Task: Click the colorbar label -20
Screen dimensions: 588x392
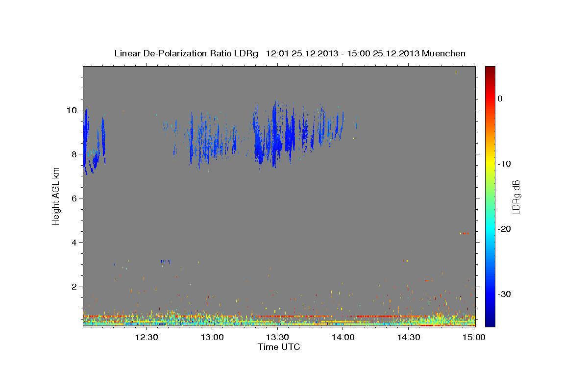Action: (505, 229)
